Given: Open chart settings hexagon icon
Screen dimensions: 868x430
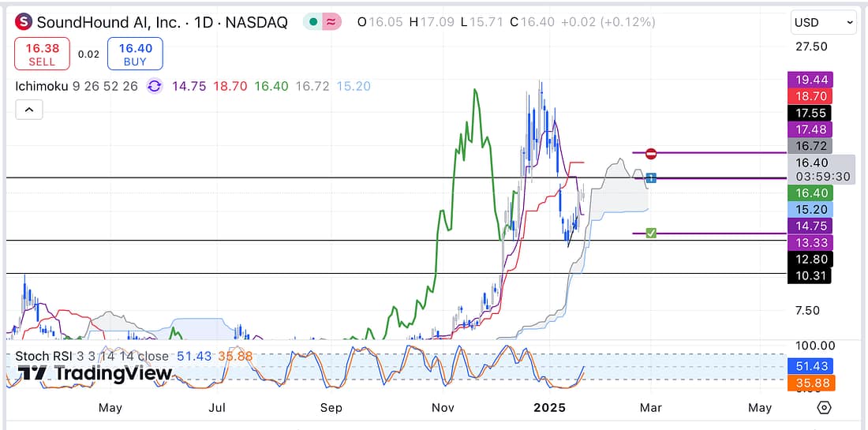Looking at the screenshot, I should point(824,408).
